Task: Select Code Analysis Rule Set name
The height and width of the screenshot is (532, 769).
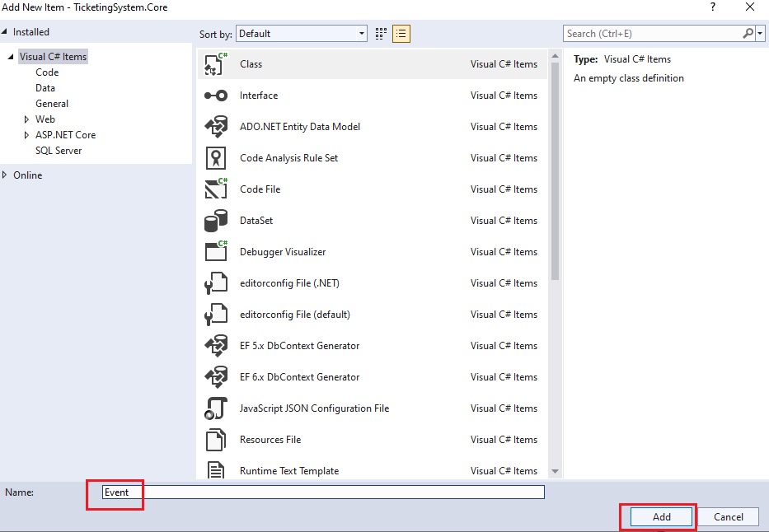Action: [x=288, y=158]
